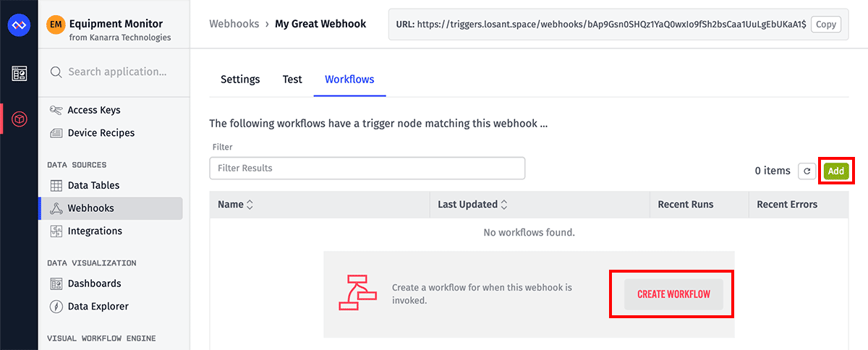Click 'from Kanarra Technologies' text
Screen dimensions: 868x350
tap(120, 38)
